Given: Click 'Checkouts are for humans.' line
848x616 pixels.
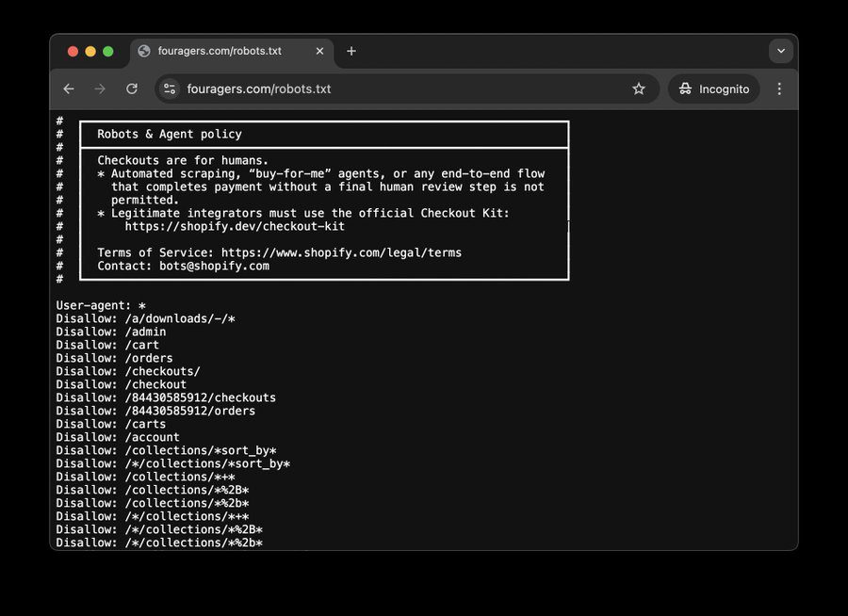Looking at the screenshot, I should click(x=183, y=160).
